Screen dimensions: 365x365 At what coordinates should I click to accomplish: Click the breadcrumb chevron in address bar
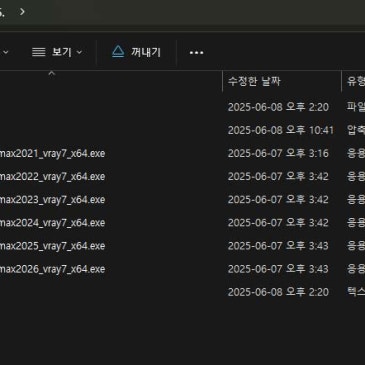(x=22, y=12)
